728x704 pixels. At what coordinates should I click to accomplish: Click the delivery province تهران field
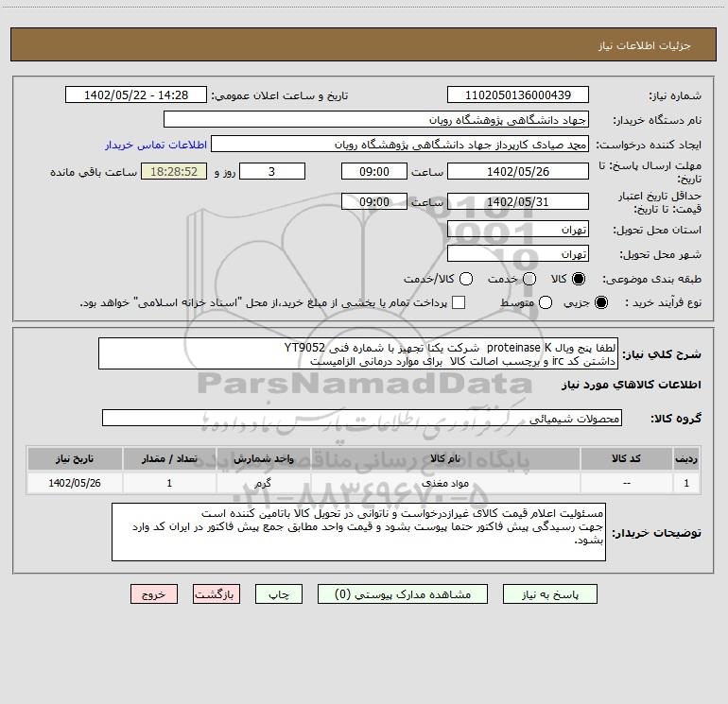(518, 229)
